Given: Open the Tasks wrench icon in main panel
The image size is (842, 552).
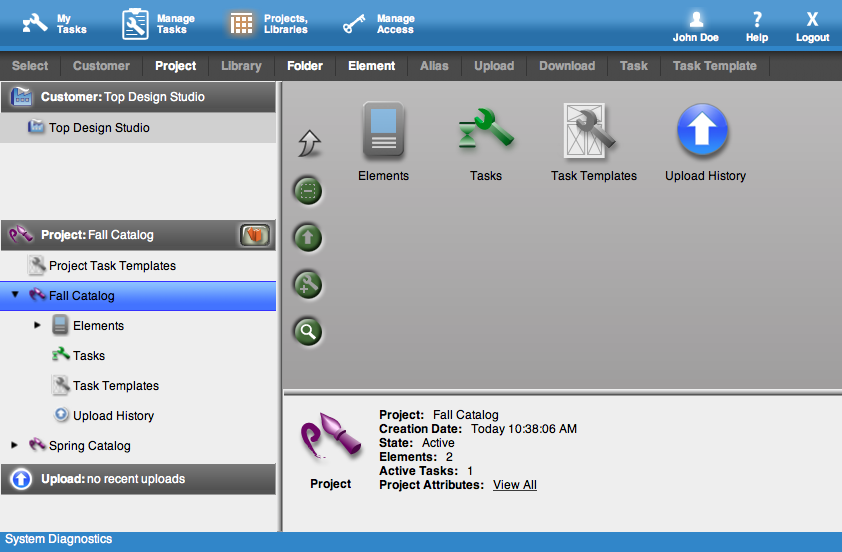Looking at the screenshot, I should (486, 133).
